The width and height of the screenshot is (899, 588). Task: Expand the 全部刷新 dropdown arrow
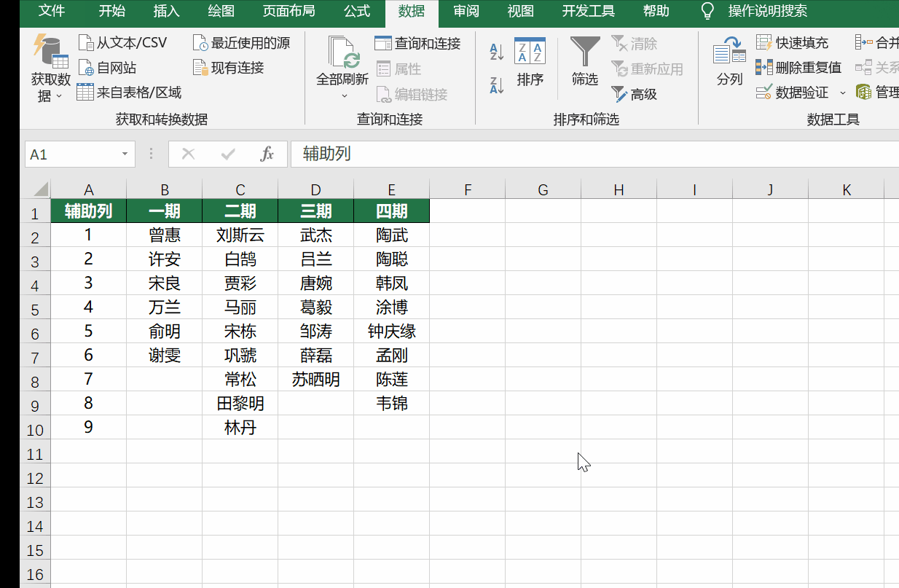344,95
